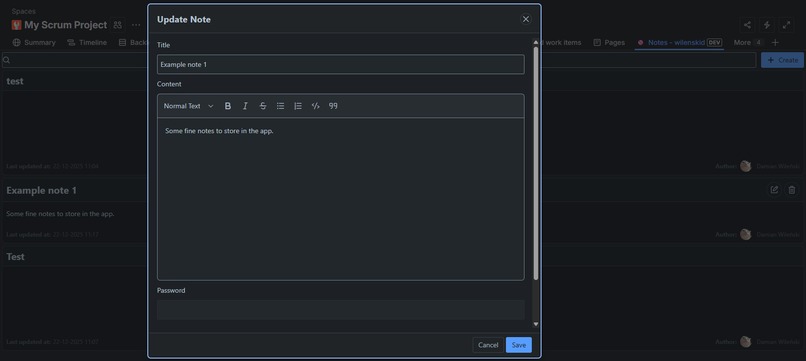Viewport: 806px width, 361px height.
Task: Focus the Password input field
Action: [x=341, y=310]
